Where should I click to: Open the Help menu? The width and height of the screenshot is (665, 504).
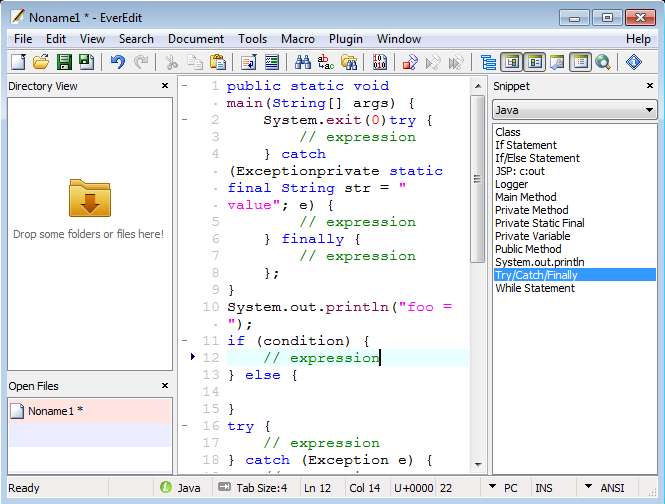(x=638, y=39)
